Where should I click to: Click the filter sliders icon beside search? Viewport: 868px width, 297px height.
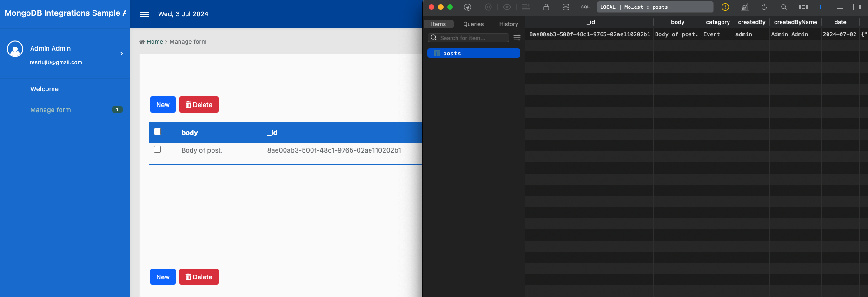click(x=517, y=38)
